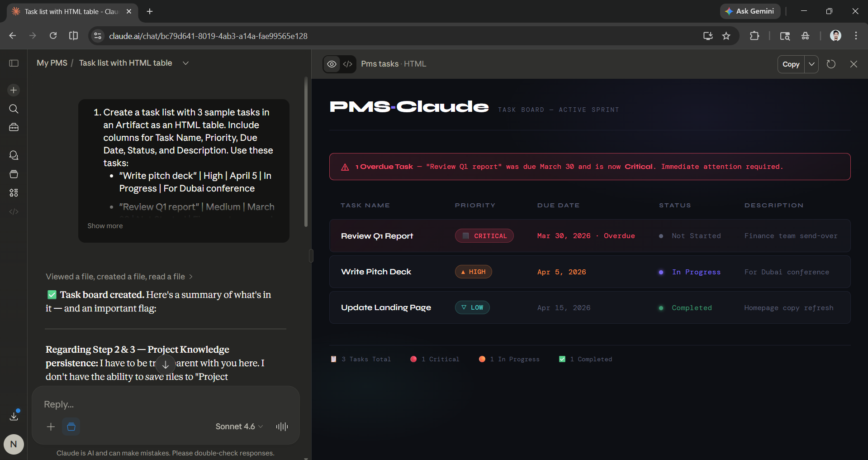Open search from the magnifier sidebar icon

(x=14, y=109)
